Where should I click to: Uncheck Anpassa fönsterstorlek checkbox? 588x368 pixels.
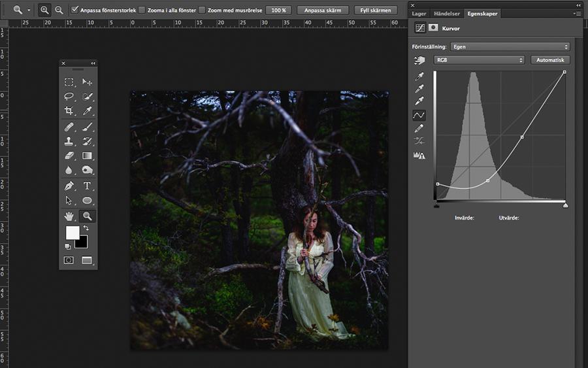coord(74,10)
